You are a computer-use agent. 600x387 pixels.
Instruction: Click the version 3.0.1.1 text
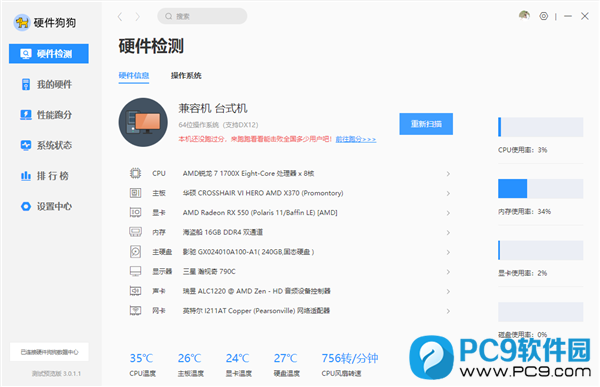[56, 373]
